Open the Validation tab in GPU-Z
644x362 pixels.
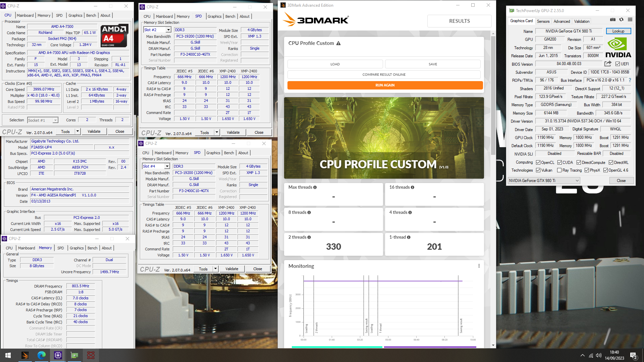[582, 21]
